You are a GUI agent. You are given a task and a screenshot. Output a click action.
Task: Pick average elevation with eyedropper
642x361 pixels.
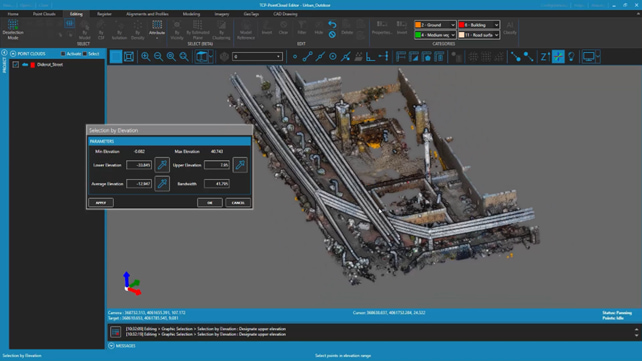162,184
